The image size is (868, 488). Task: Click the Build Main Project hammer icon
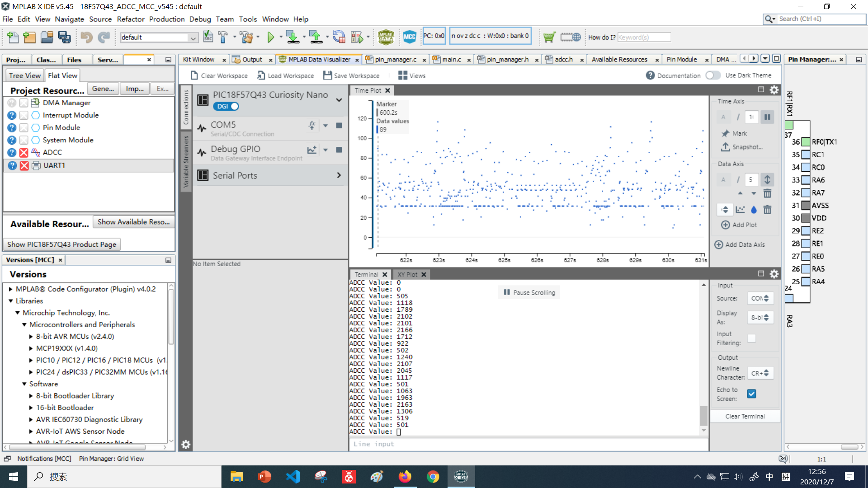223,37
